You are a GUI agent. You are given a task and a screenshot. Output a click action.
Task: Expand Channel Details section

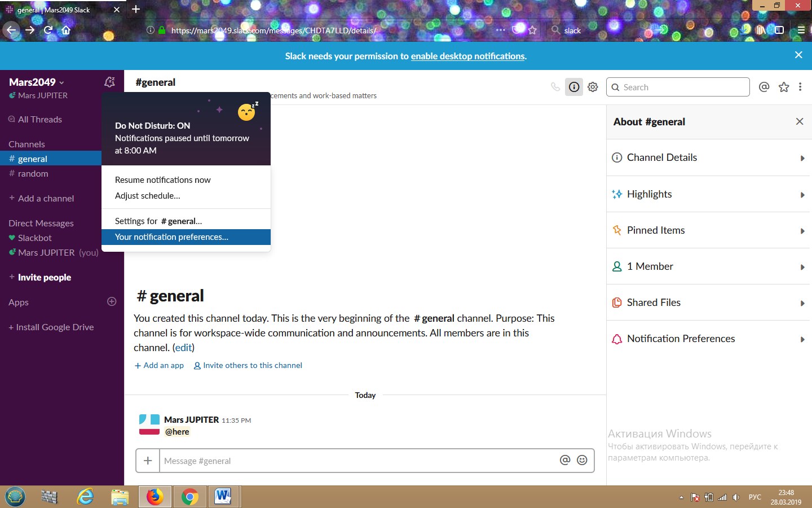[x=709, y=157]
